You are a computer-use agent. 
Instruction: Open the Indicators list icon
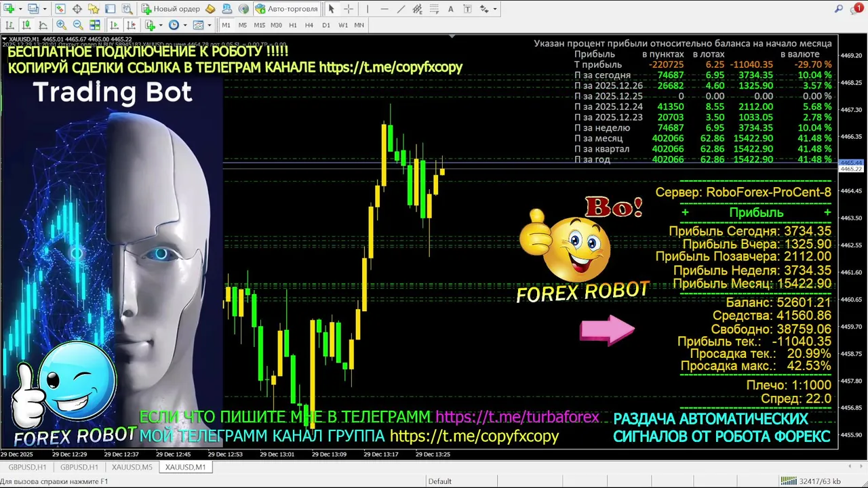(150, 25)
